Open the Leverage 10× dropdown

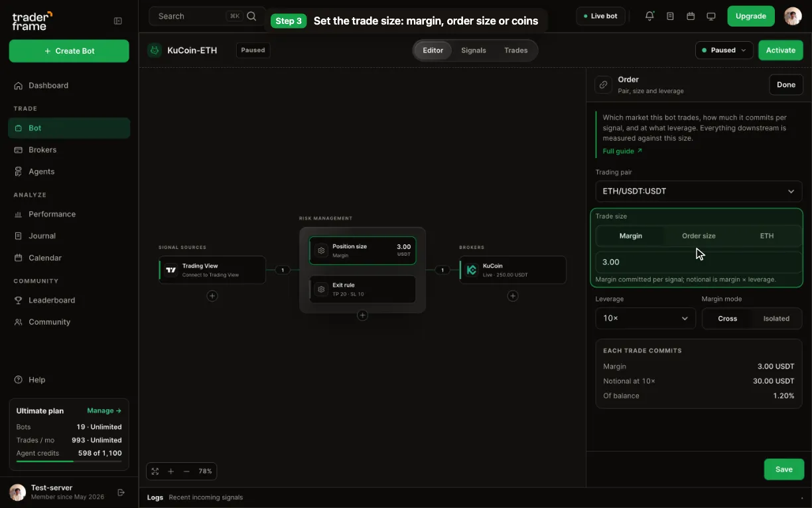645,319
